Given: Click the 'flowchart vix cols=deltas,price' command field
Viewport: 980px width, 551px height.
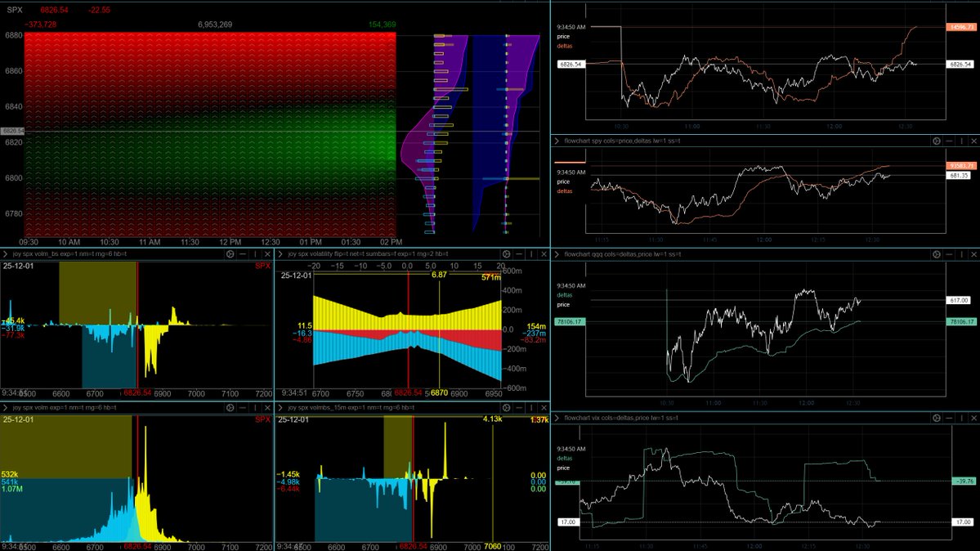Looking at the screenshot, I should pos(621,418).
